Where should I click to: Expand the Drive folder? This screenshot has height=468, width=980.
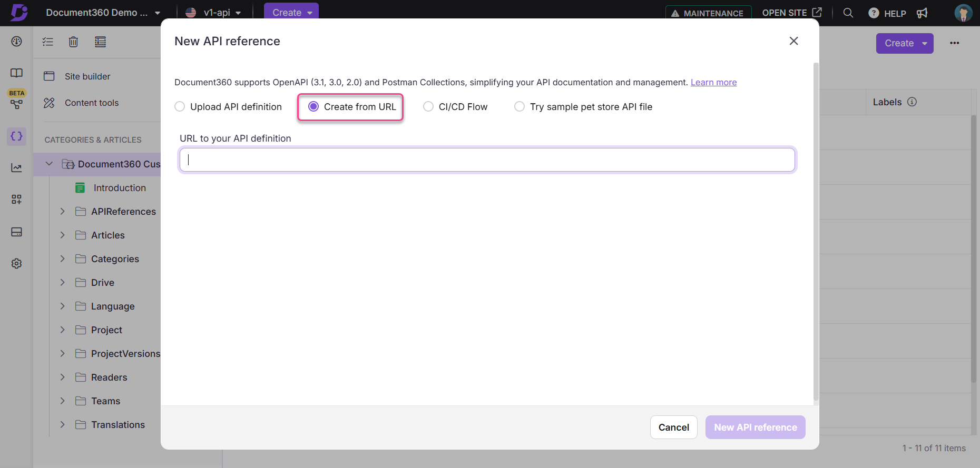coord(62,283)
